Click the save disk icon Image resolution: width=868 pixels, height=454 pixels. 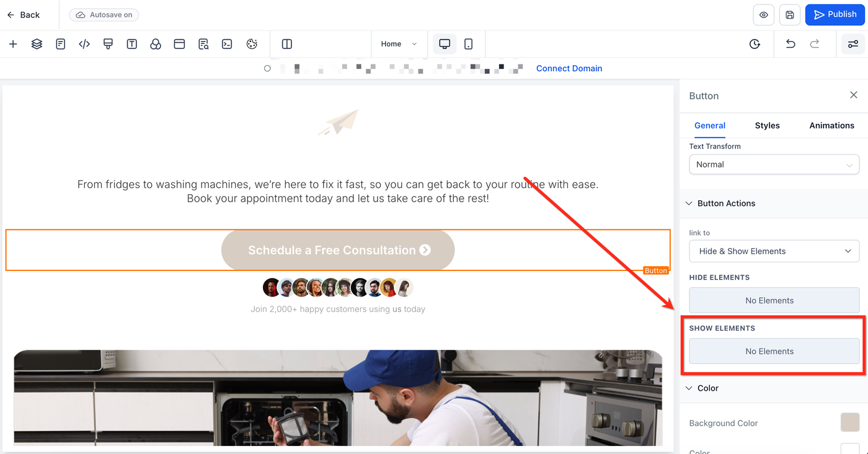pyautogui.click(x=790, y=15)
